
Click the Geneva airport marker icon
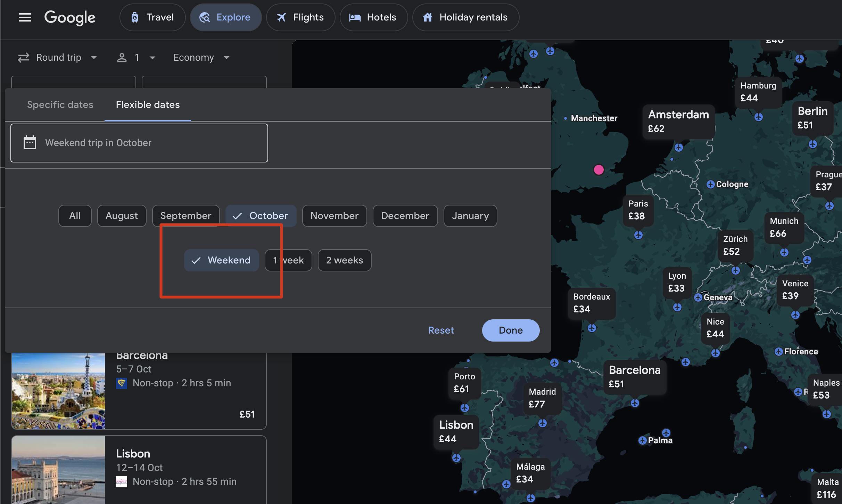(x=698, y=297)
